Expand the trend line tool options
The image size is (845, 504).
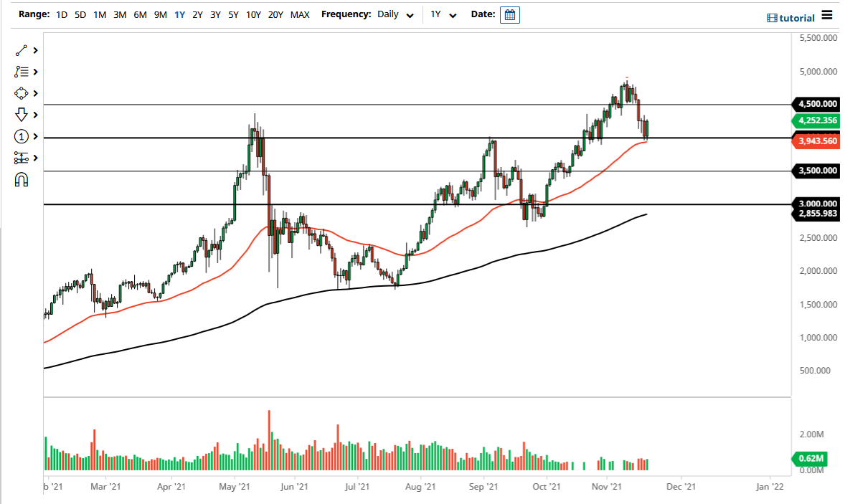36,51
